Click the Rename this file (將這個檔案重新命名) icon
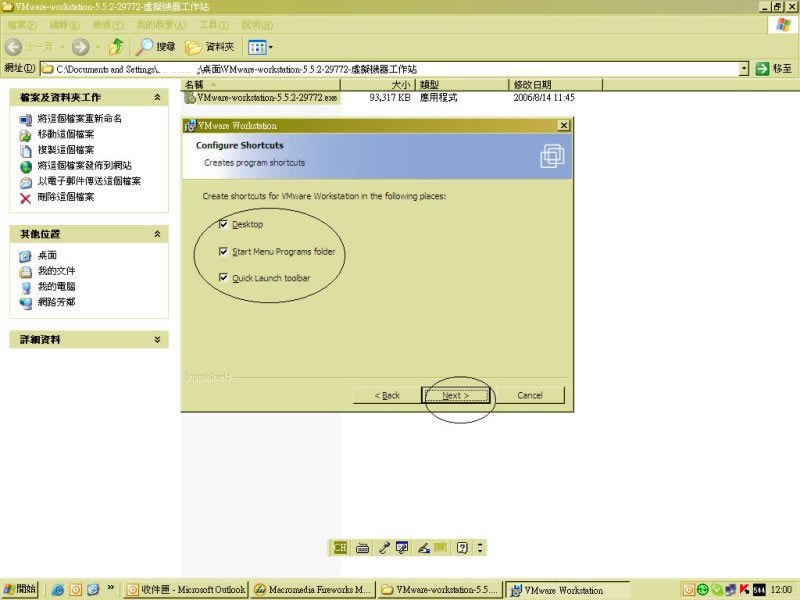 [x=26, y=120]
